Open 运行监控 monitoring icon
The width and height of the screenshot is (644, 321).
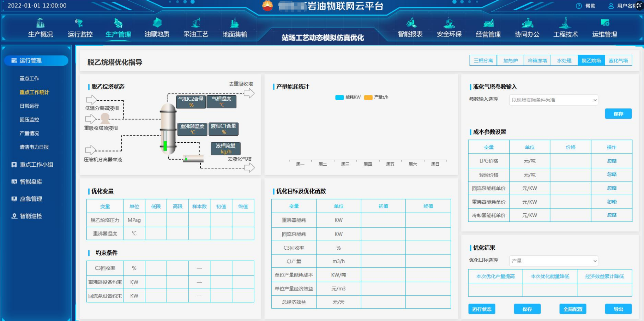[x=79, y=23]
